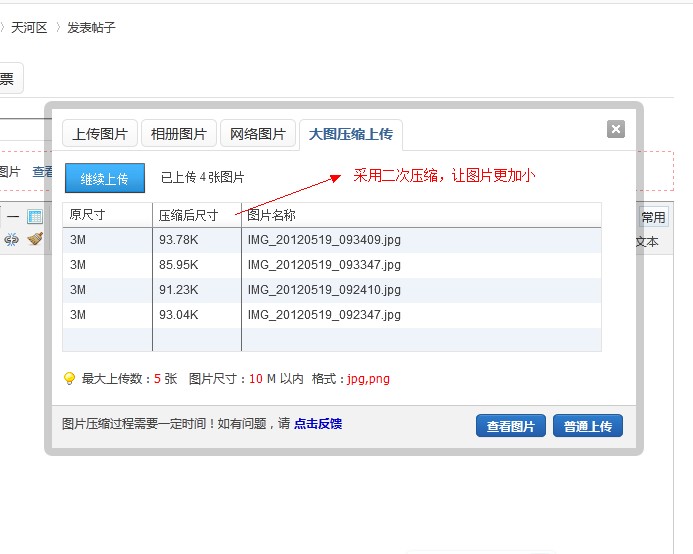Select row IMG_20120519_092347.jpg

pos(332,315)
